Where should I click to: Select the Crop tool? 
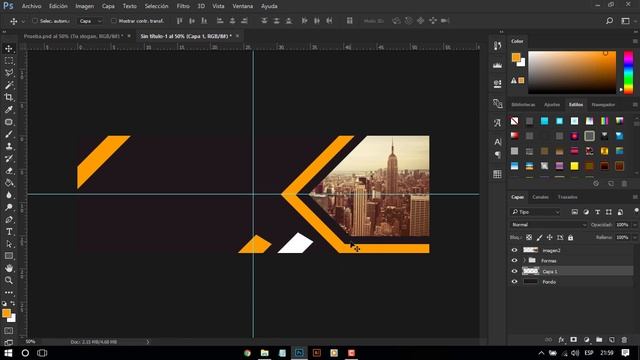point(9,97)
